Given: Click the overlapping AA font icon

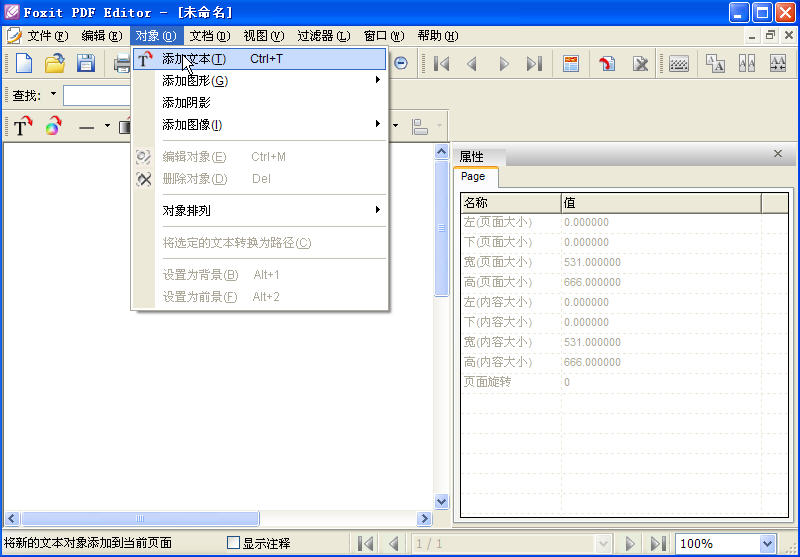Looking at the screenshot, I should click(x=715, y=64).
